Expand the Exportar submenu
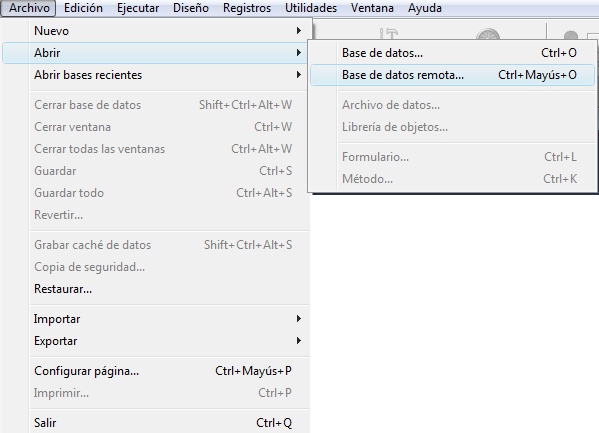The height and width of the screenshot is (433, 599). click(156, 341)
